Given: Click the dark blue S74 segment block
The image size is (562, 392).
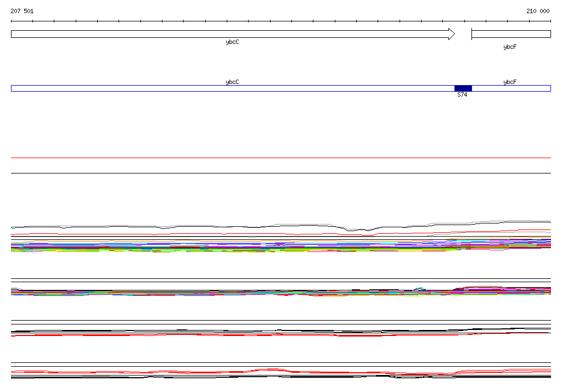Looking at the screenshot, I should point(463,88).
